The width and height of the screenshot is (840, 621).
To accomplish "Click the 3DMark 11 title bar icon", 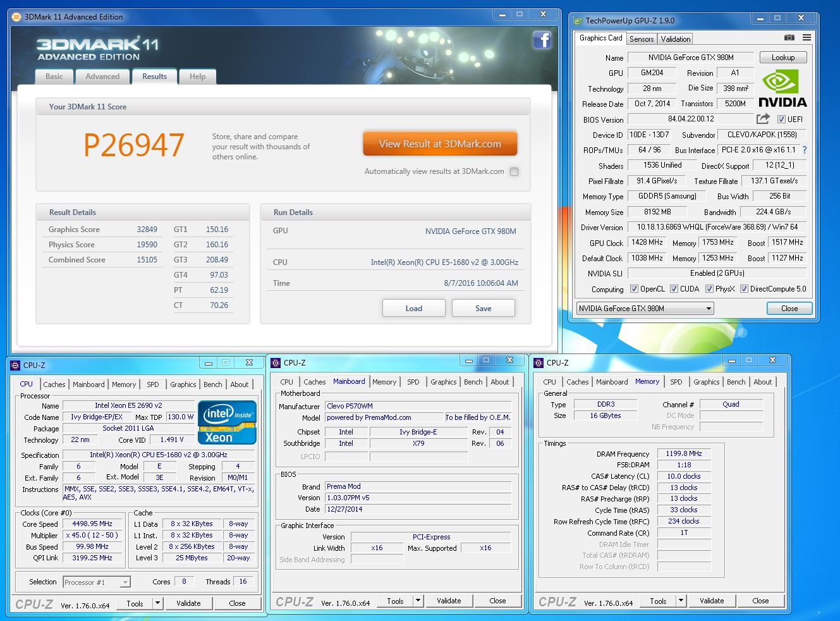I will (17, 17).
